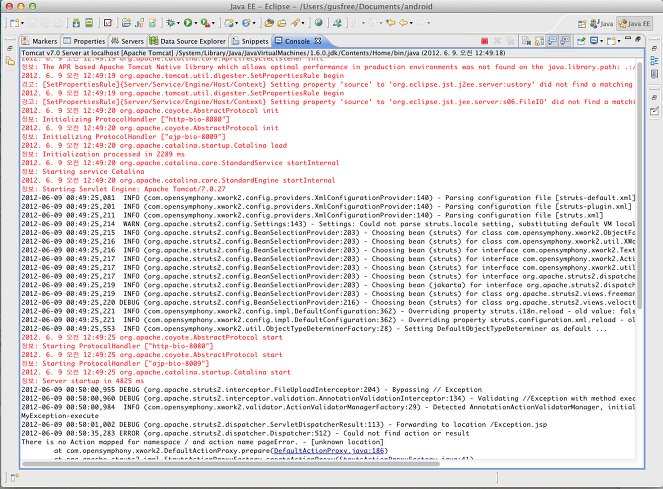Click the Open Type folder icon
Image resolution: width=663 pixels, height=489 pixels.
269,23
